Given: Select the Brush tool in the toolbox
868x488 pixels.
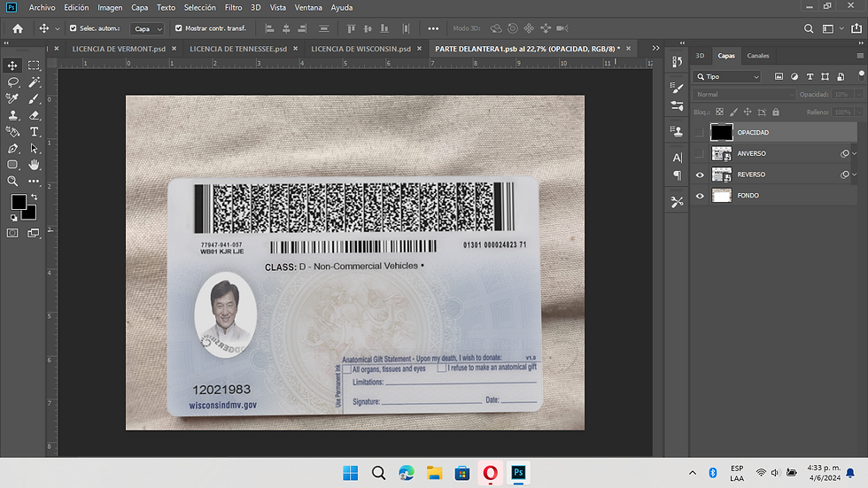Looking at the screenshot, I should [34, 98].
